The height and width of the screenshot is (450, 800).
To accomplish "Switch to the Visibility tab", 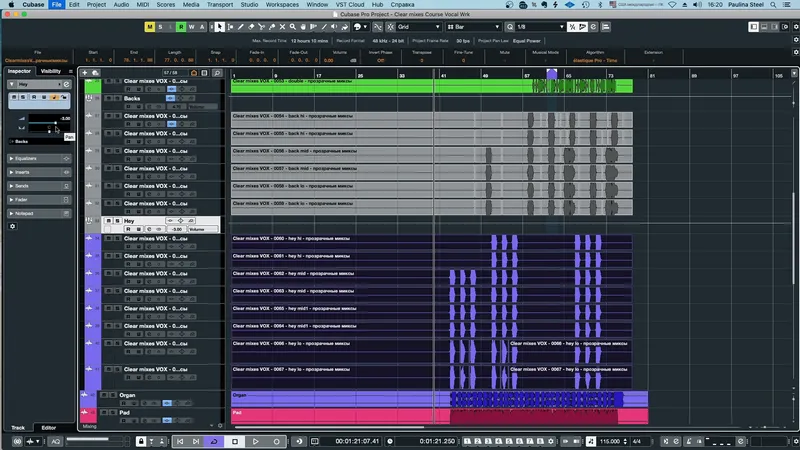I will tap(51, 71).
